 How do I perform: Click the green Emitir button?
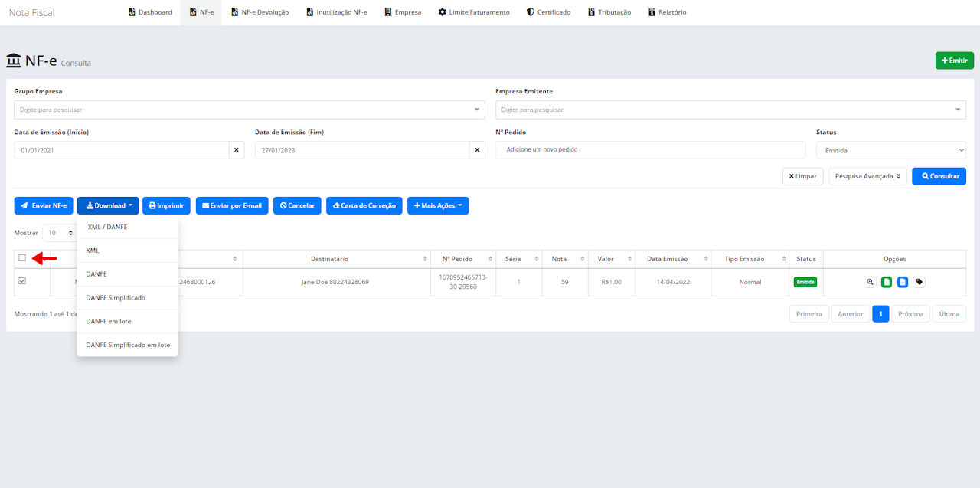[x=954, y=61]
